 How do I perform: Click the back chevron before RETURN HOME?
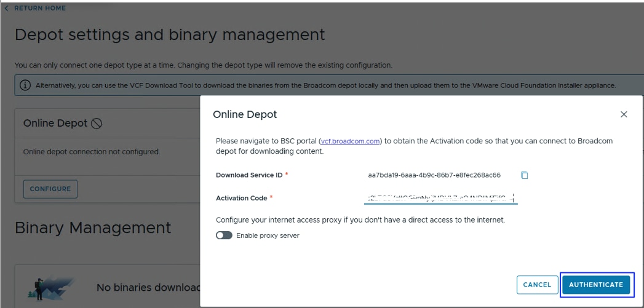coord(6,8)
